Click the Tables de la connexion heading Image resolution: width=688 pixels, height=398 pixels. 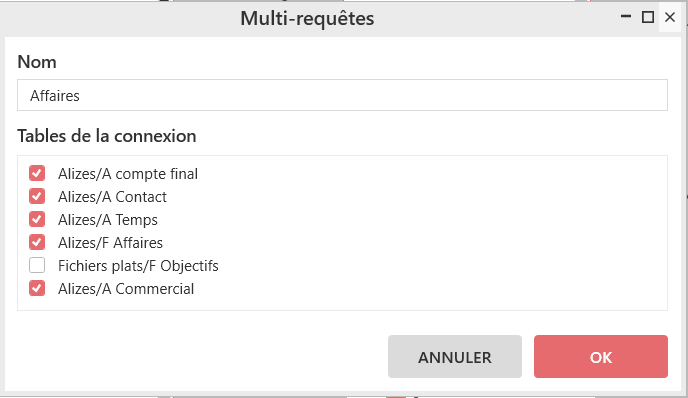107,136
